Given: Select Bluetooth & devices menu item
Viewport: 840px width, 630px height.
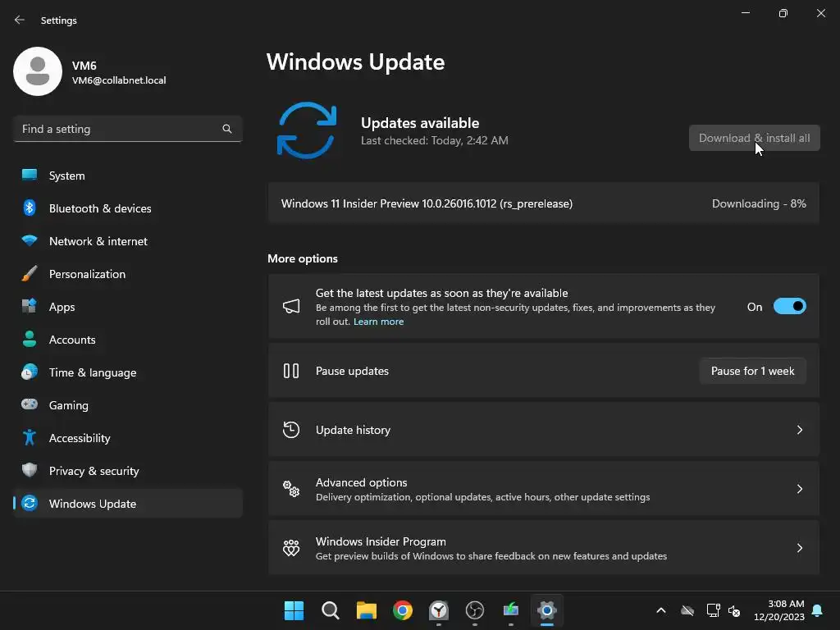Looking at the screenshot, I should tap(128, 208).
